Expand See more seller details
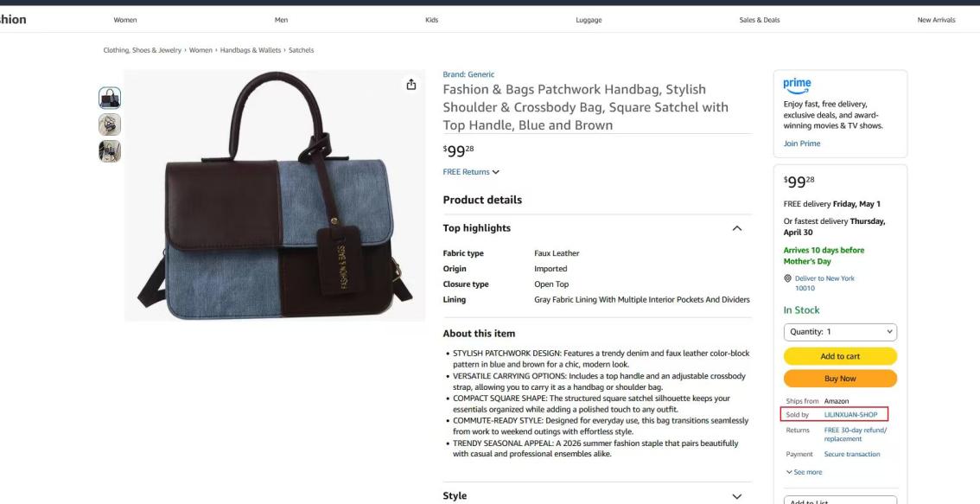980x504 pixels. (804, 472)
